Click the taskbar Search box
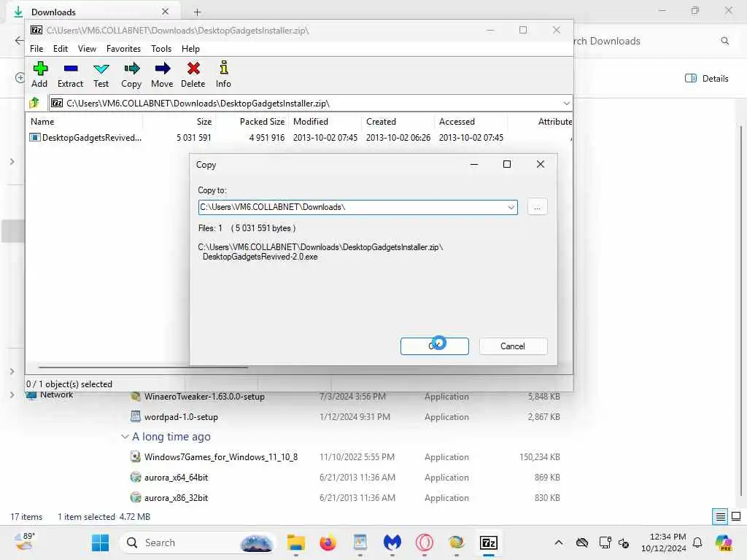This screenshot has height=560, width=747. 198,542
